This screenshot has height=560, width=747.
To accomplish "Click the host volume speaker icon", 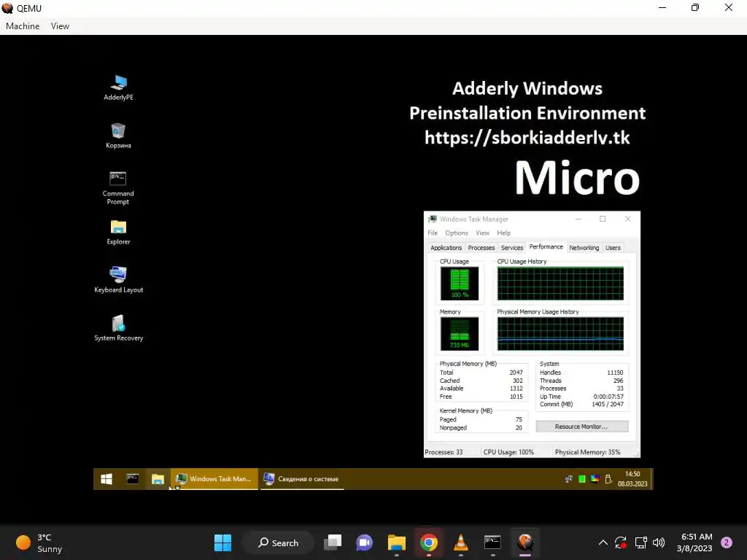I will coord(659,542).
